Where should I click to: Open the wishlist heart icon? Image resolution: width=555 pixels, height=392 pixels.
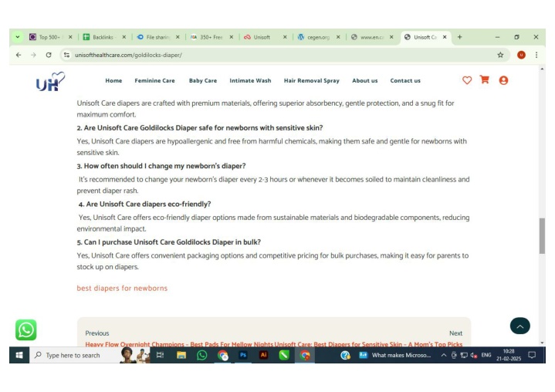(x=467, y=80)
